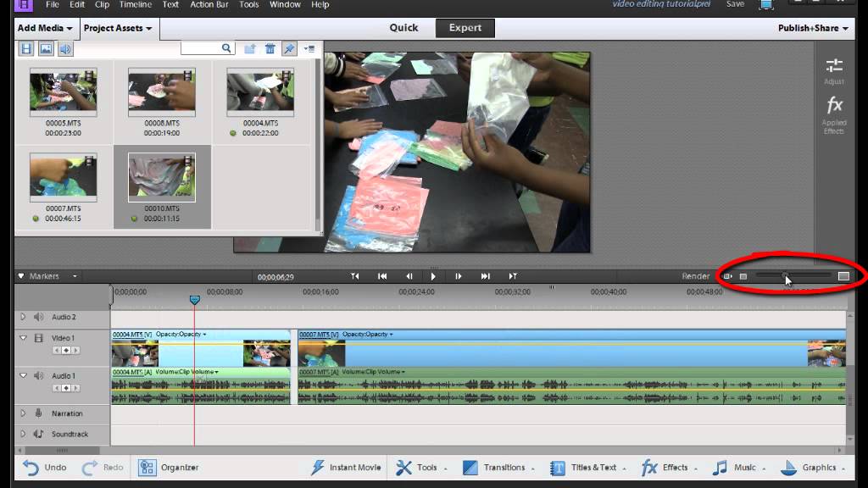Toggle the audio filter in Project Assets

(65, 49)
